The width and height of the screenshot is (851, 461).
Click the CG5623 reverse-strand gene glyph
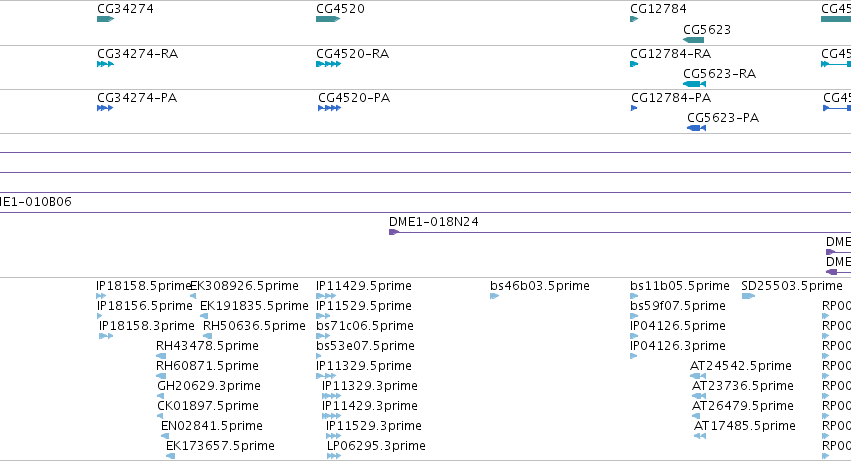(694, 40)
